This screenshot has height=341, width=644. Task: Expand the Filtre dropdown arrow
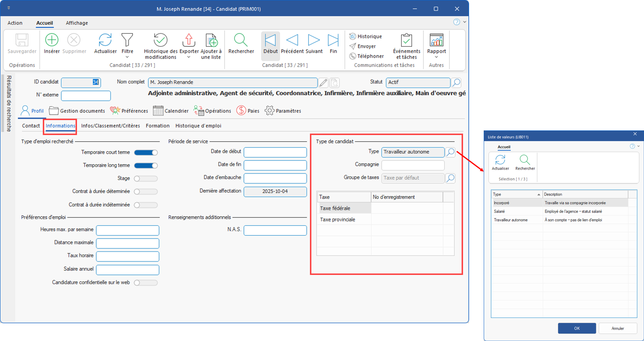(127, 57)
